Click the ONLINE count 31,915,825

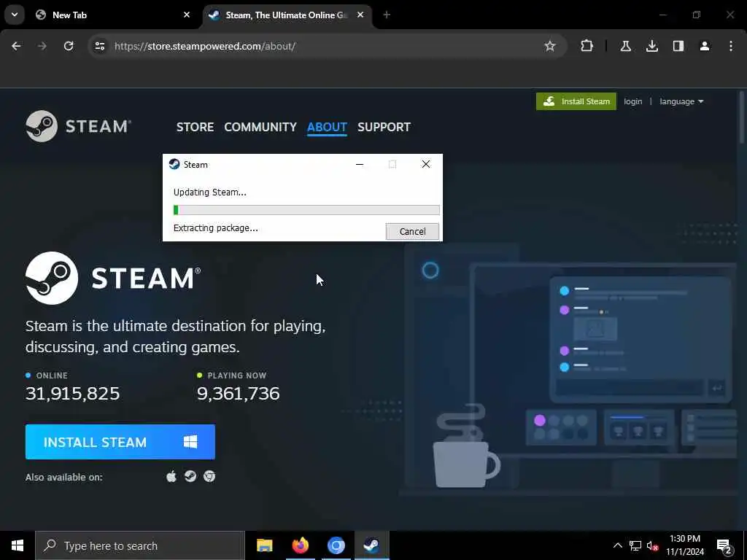72,393
